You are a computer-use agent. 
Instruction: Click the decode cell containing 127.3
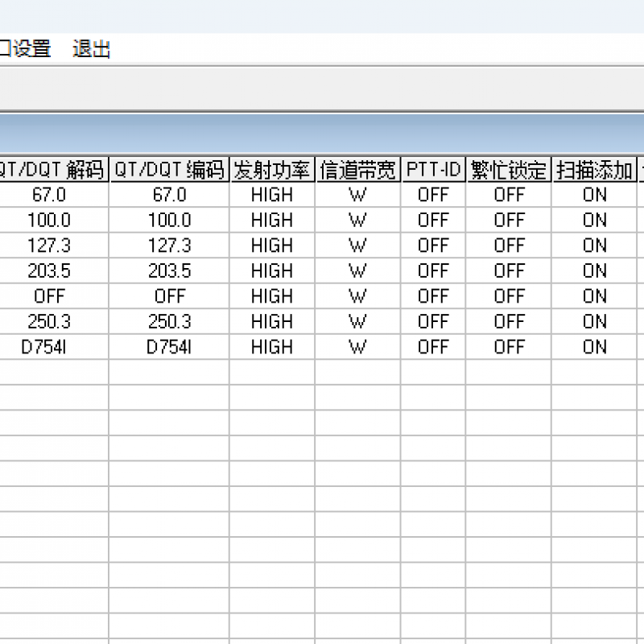point(52,245)
